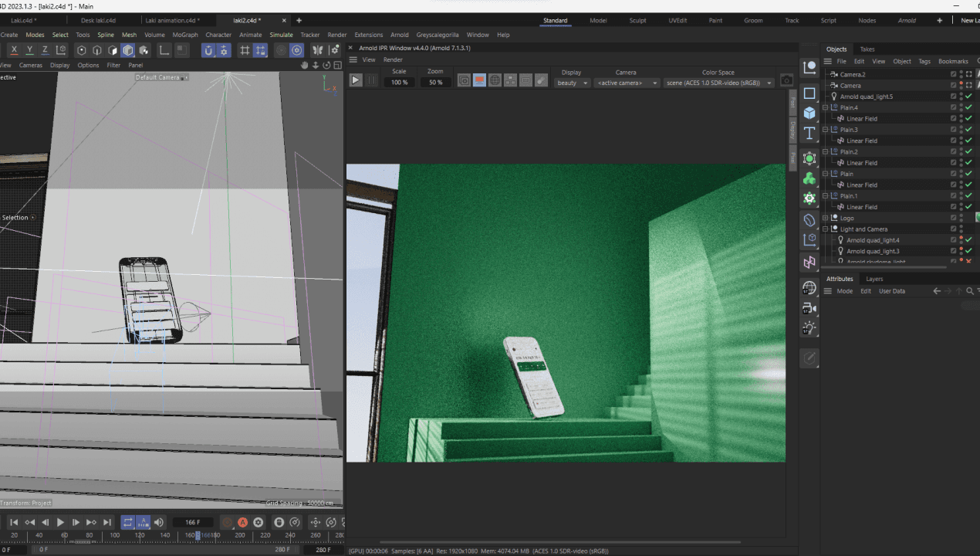Toggle X axis lock

pyautogui.click(x=14, y=50)
